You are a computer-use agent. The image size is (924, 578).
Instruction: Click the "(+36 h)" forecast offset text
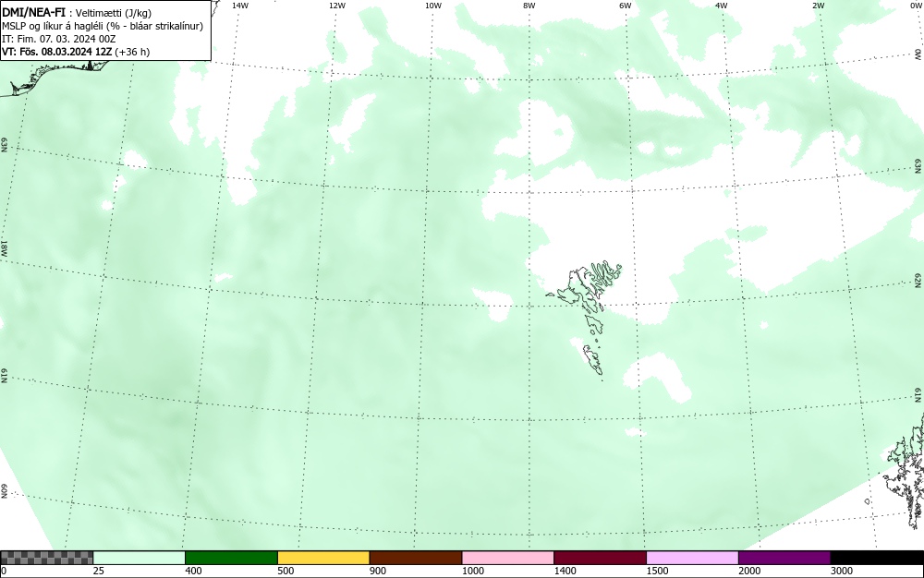[x=132, y=52]
